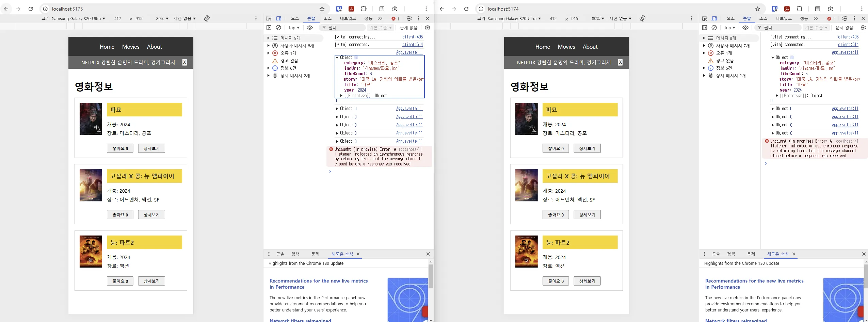Screen dimensions: 868x322
Task: Click '좋아요 0' on 파묘 card, right window
Action: pos(556,148)
